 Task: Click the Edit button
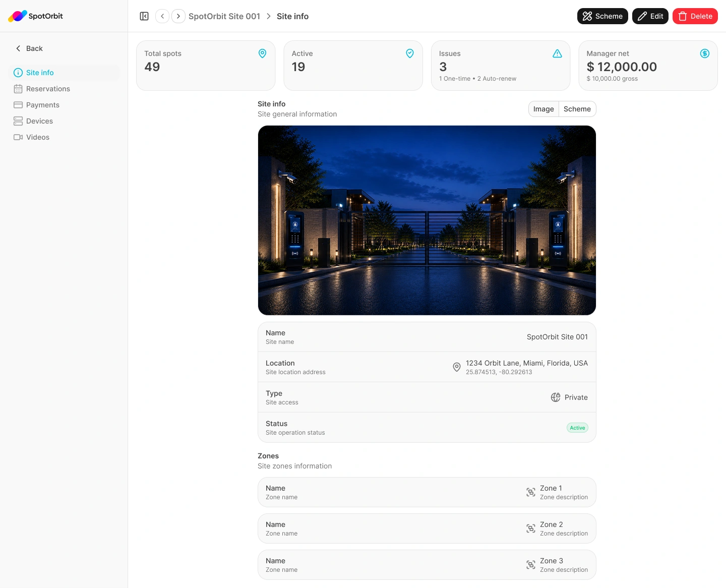click(650, 16)
